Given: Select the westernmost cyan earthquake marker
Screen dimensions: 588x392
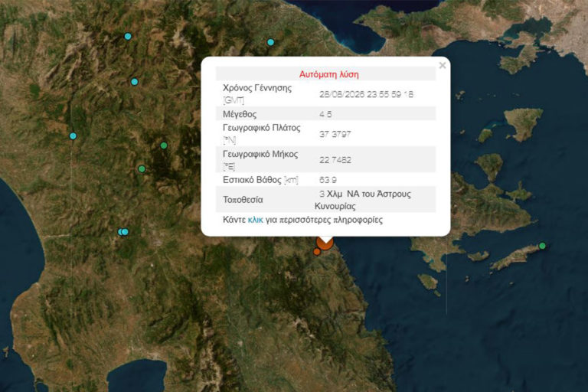Looking at the screenshot, I should click(x=73, y=136).
